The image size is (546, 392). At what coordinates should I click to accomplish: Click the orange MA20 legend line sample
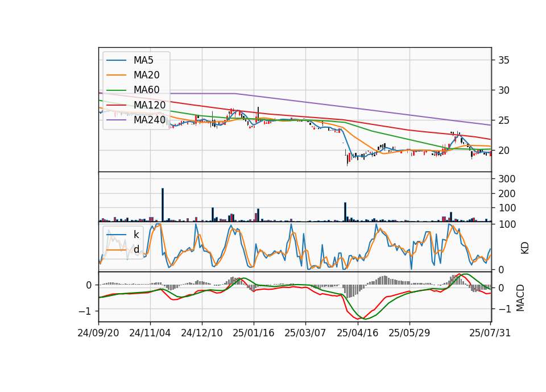(116, 75)
